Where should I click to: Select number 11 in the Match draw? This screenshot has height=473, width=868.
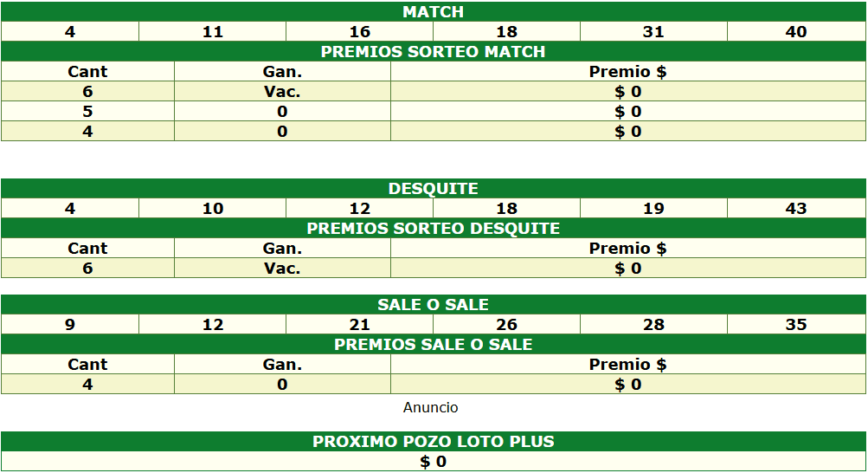212,32
